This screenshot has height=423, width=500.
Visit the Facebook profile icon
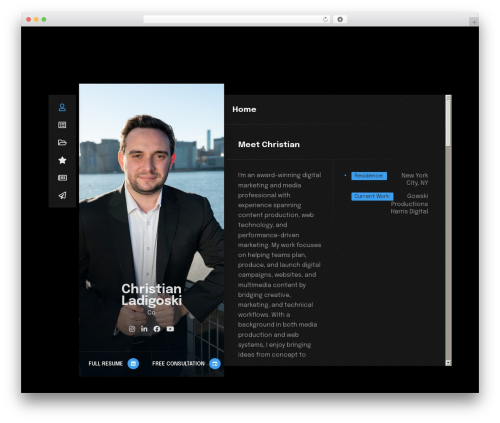coord(157,329)
